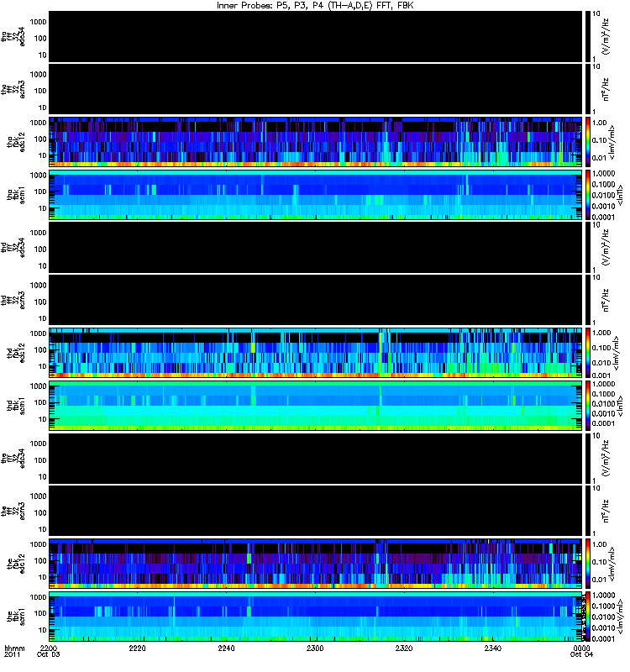
Task: Click the 2200 Oct 03 start time label
Action: pos(49,651)
